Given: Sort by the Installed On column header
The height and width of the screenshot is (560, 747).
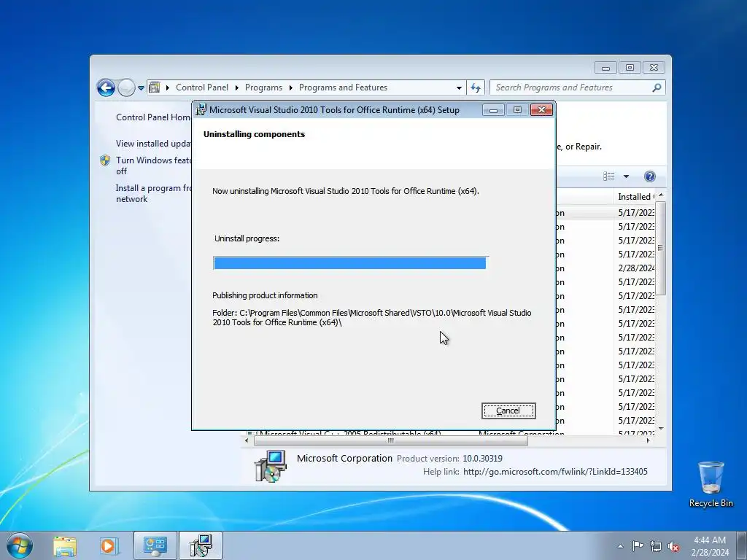Looking at the screenshot, I should point(635,197).
